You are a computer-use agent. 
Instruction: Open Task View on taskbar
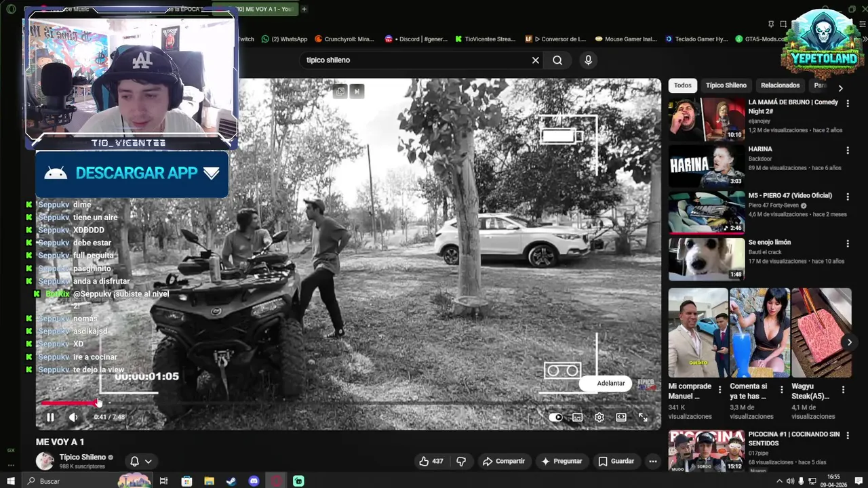click(x=163, y=481)
